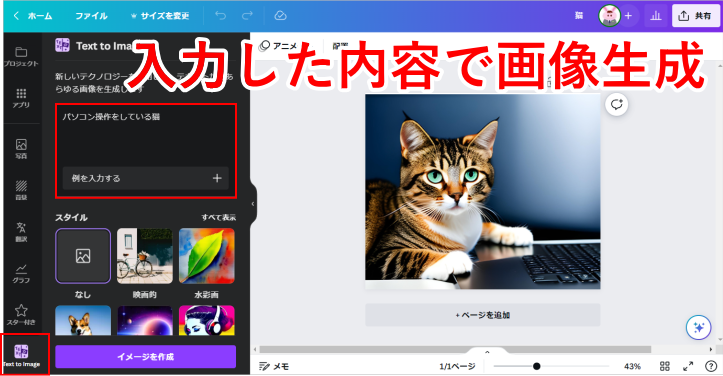Collapse the side panel with the arrow handle
Viewport: 723px width, 376px height.
[x=253, y=203]
